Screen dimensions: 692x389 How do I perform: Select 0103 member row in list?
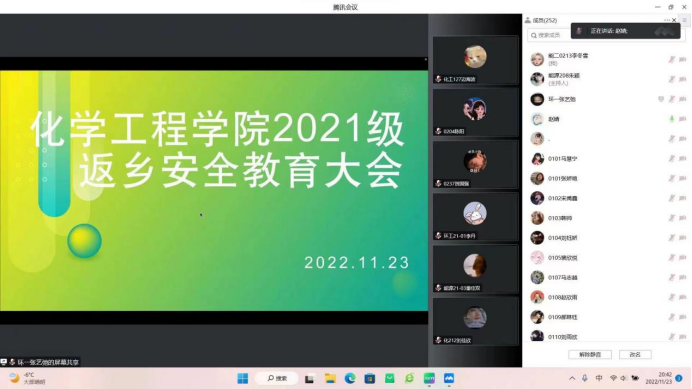608,218
